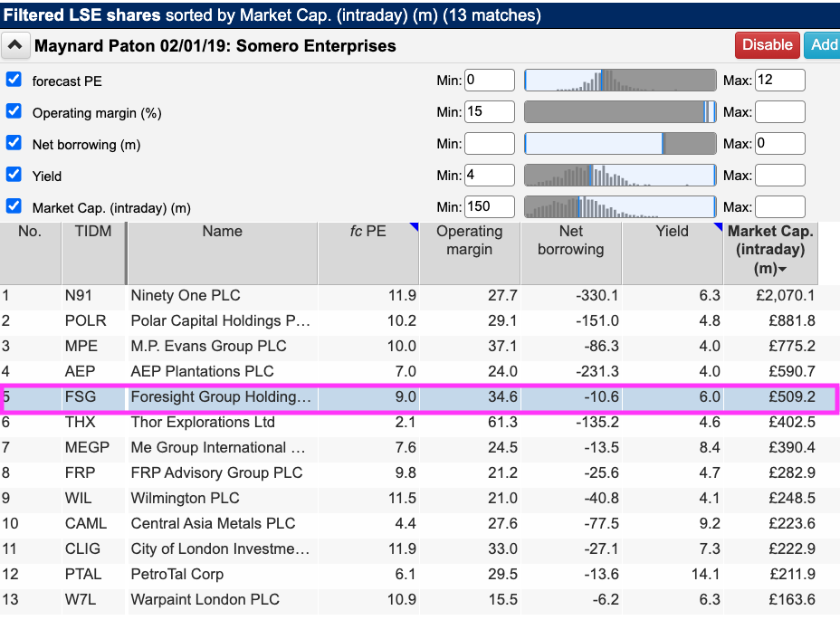This screenshot has height=620, width=840.
Task: Uncheck the Yield filter checkbox
Action: tap(14, 174)
